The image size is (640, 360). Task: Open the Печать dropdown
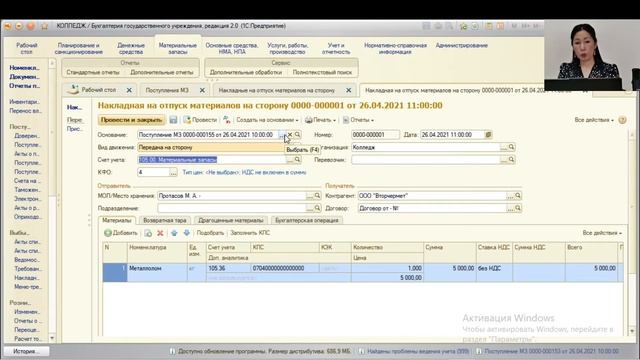click(x=320, y=120)
